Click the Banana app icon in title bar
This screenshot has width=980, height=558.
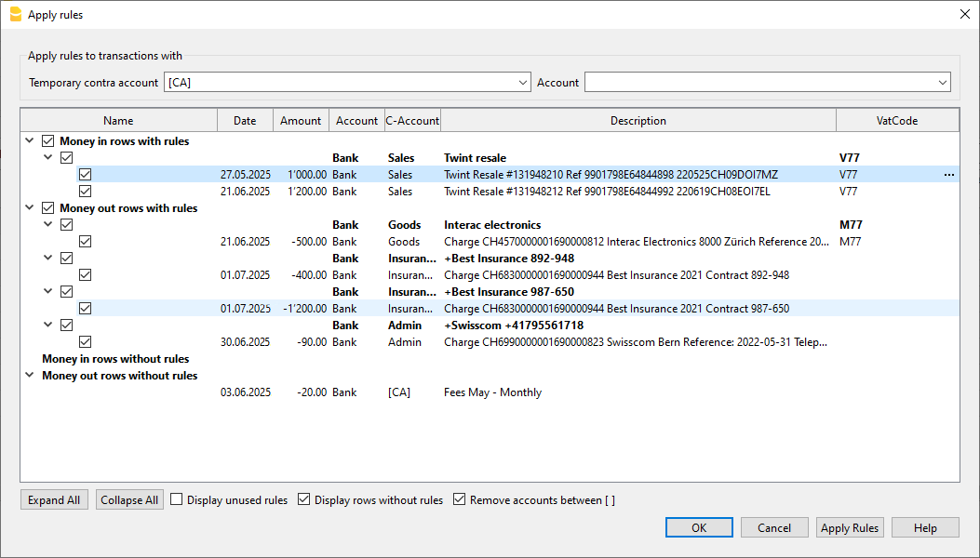pyautogui.click(x=15, y=15)
